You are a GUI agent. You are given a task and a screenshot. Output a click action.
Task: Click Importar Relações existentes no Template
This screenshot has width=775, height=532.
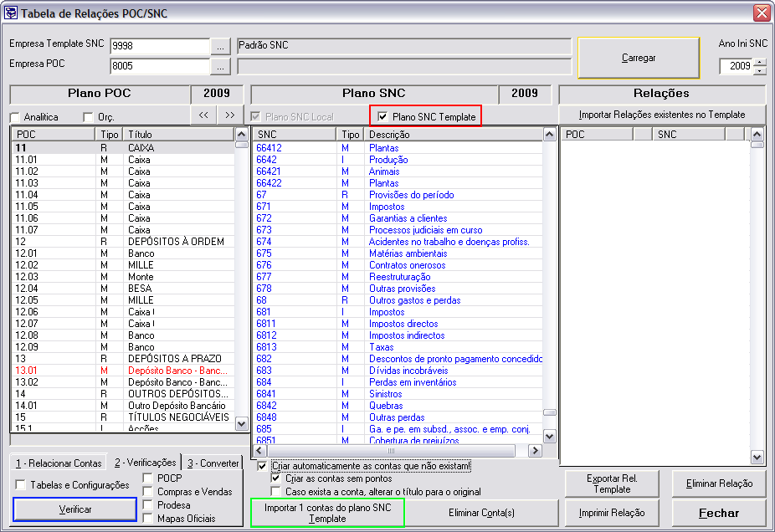point(662,115)
